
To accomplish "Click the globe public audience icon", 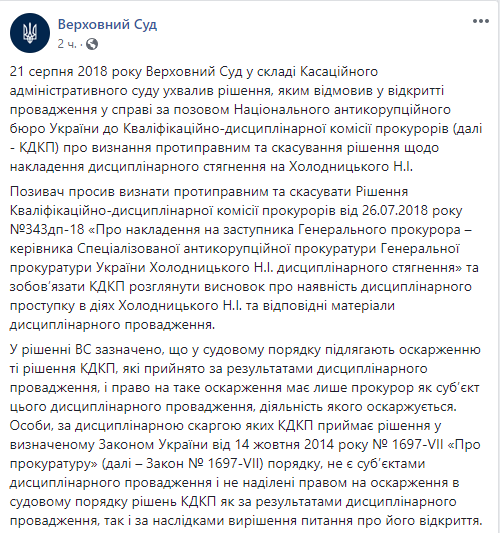I will coord(92,44).
